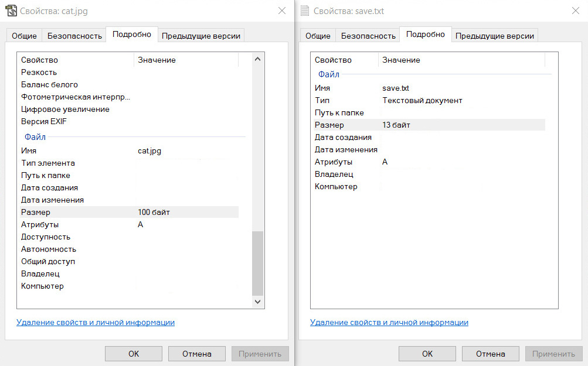
Task: Select Путь к папке row in cat.jpg list
Action: click(128, 175)
